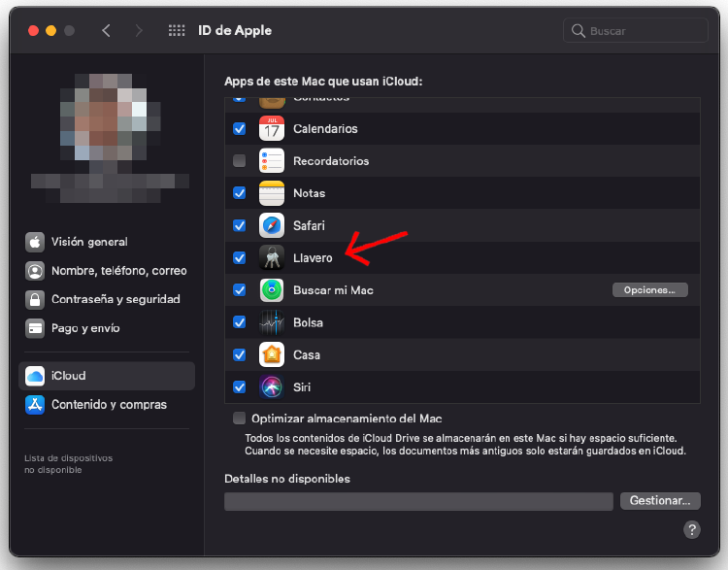The height and width of the screenshot is (570, 728).
Task: Click the Safari compass icon
Action: [272, 225]
